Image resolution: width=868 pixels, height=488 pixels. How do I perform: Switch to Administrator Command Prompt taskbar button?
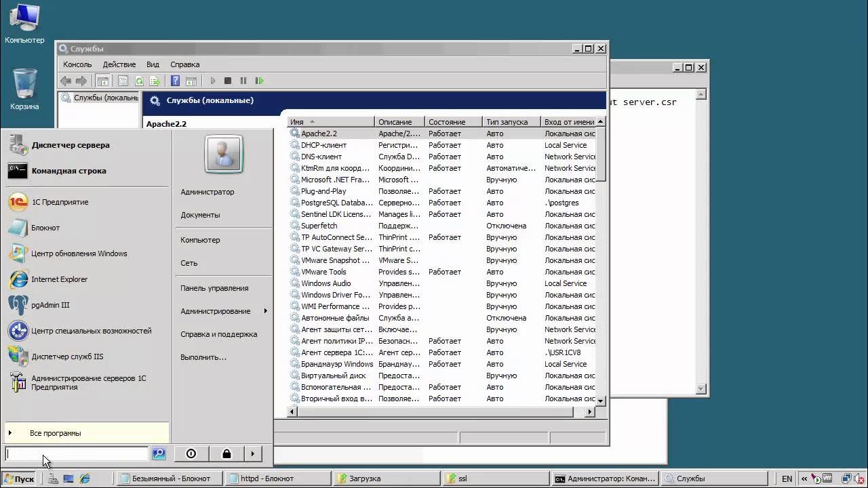604,479
